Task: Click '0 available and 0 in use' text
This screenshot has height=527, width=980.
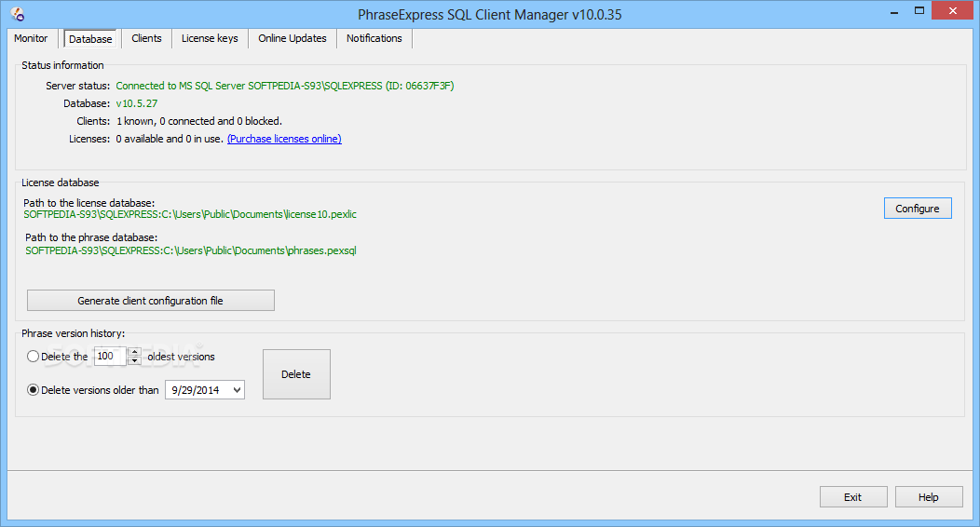Action: click(170, 139)
